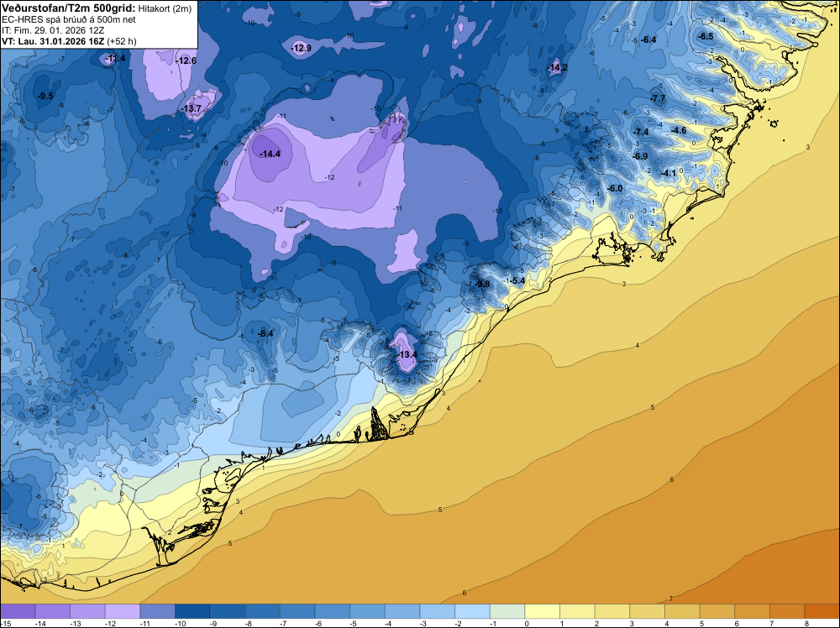This screenshot has width=840, height=628.
Task: Click the -13.7 temperature label
Action: pos(192,108)
